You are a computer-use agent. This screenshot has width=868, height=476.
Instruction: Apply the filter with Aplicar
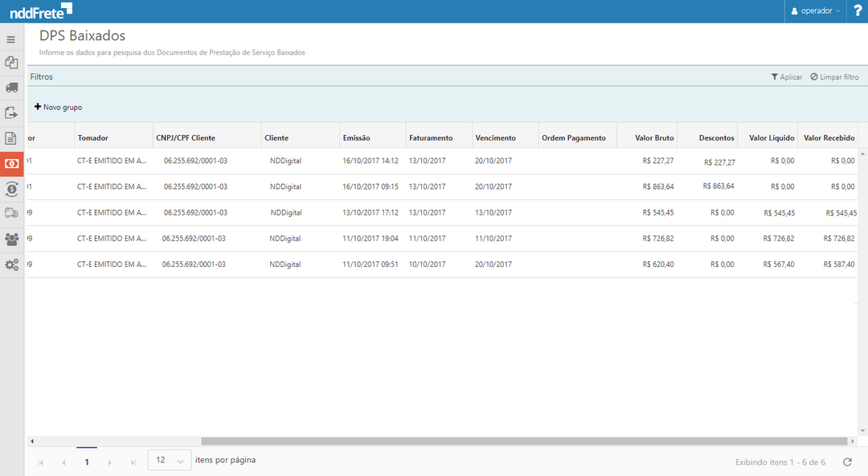point(786,77)
